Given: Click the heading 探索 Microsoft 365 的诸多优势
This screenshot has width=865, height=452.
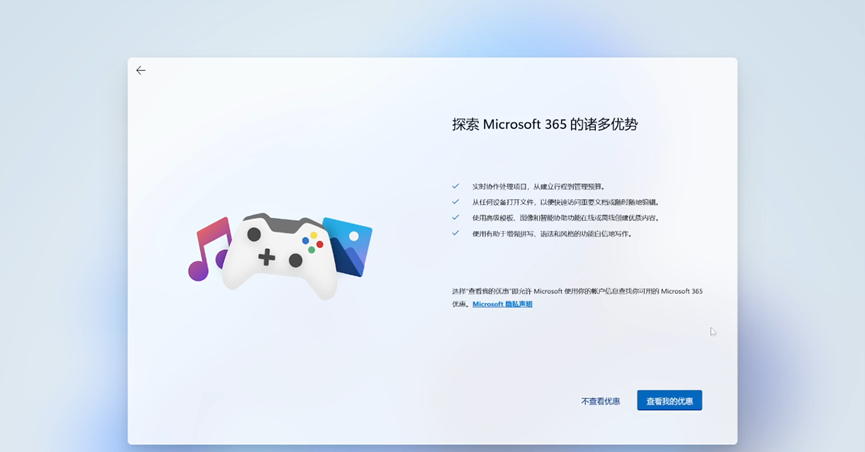Looking at the screenshot, I should pyautogui.click(x=544, y=125).
